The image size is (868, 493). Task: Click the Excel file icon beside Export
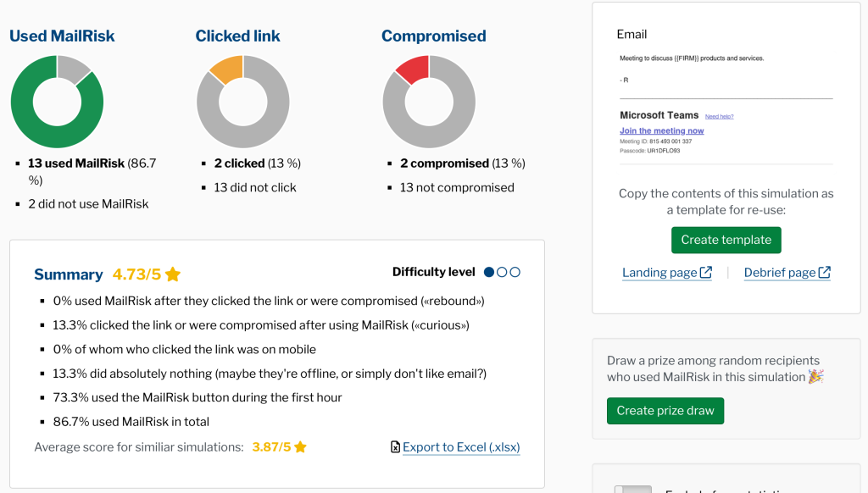[x=395, y=447]
